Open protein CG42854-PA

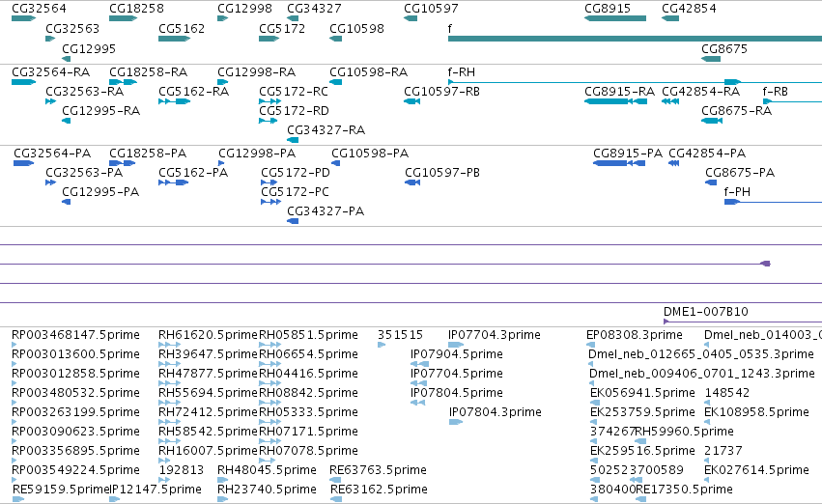tap(707, 153)
